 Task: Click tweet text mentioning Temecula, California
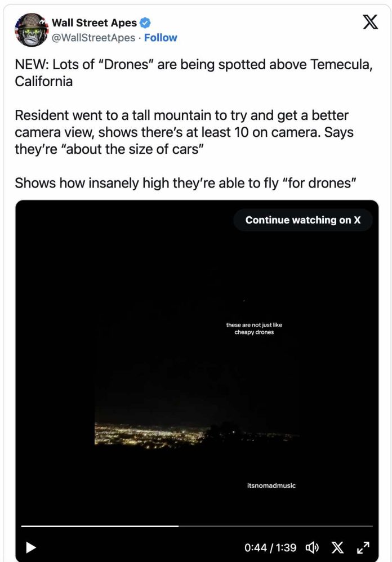[x=193, y=73]
